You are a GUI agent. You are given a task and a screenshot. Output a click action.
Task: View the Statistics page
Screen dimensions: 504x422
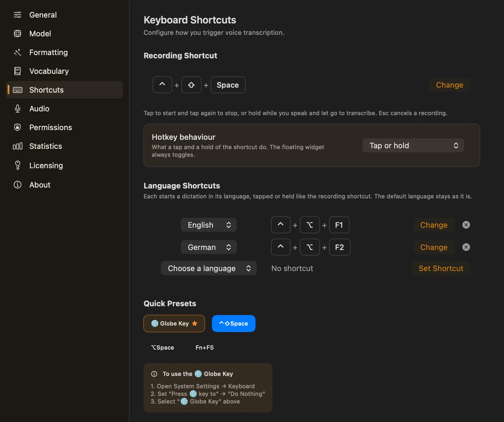tap(64, 146)
